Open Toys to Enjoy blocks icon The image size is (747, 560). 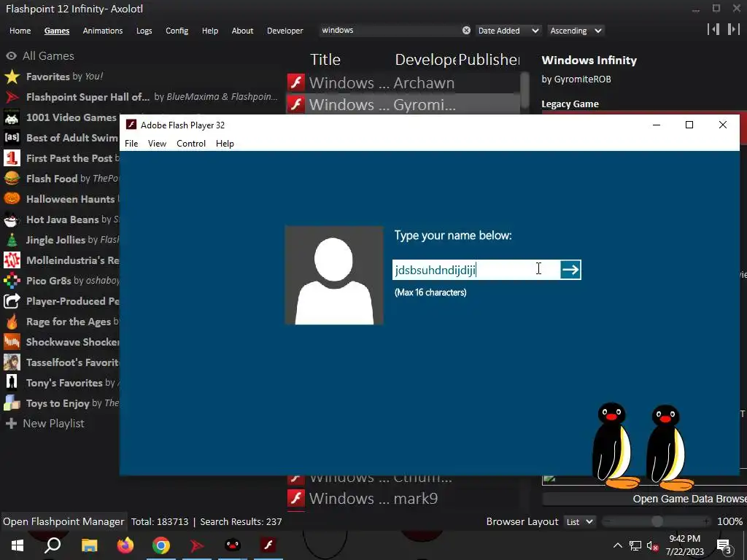[x=12, y=402]
